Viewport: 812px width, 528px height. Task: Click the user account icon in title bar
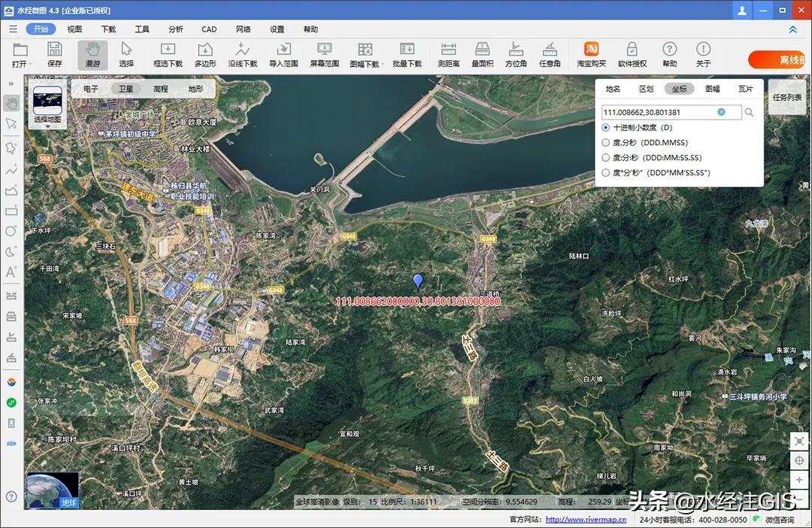(x=742, y=11)
